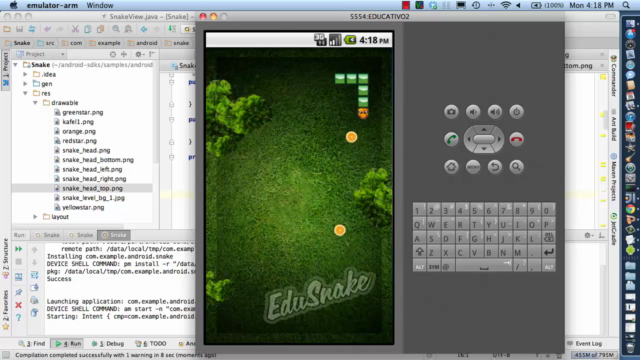Open the emulator-arm menu
The width and height of the screenshot is (640, 360).
pyautogui.click(x=52, y=5)
